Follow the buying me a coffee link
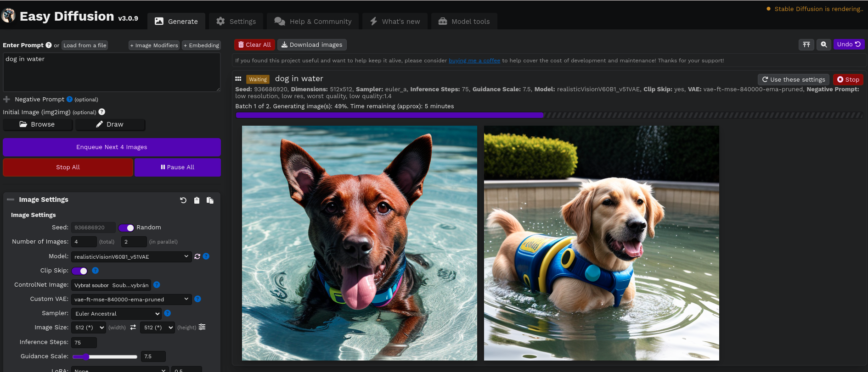The height and width of the screenshot is (372, 868). 474,61
